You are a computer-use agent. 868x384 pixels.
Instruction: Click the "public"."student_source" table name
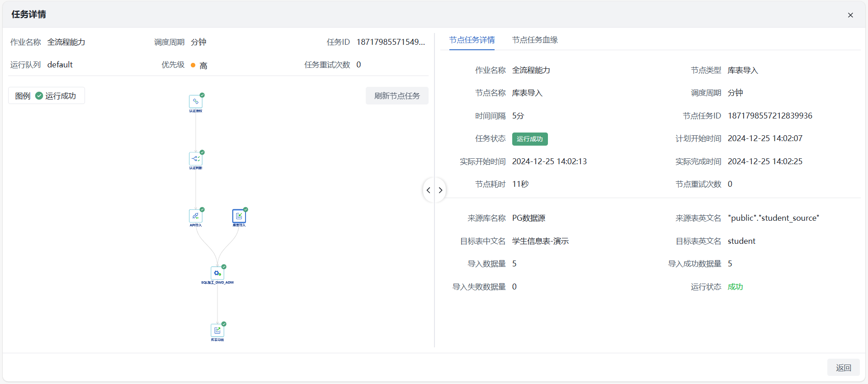click(x=773, y=218)
